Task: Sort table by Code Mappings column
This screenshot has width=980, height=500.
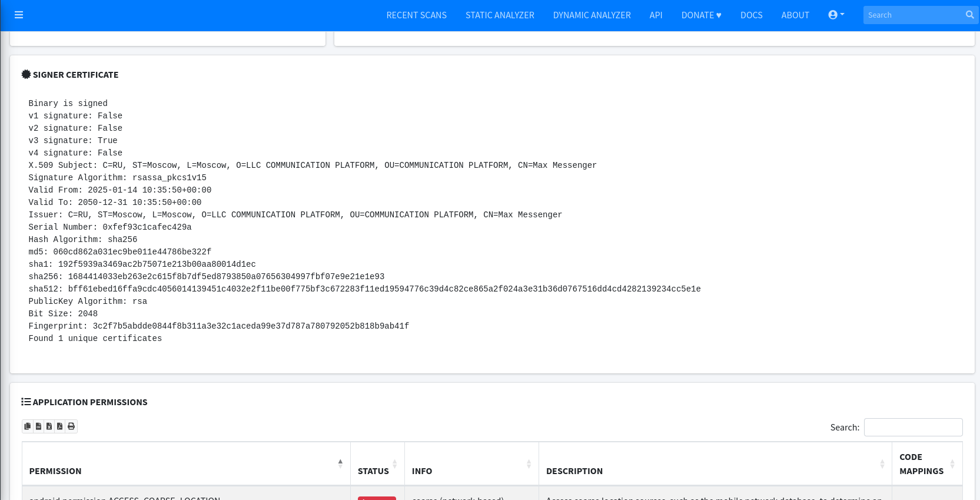Action: click(x=926, y=464)
